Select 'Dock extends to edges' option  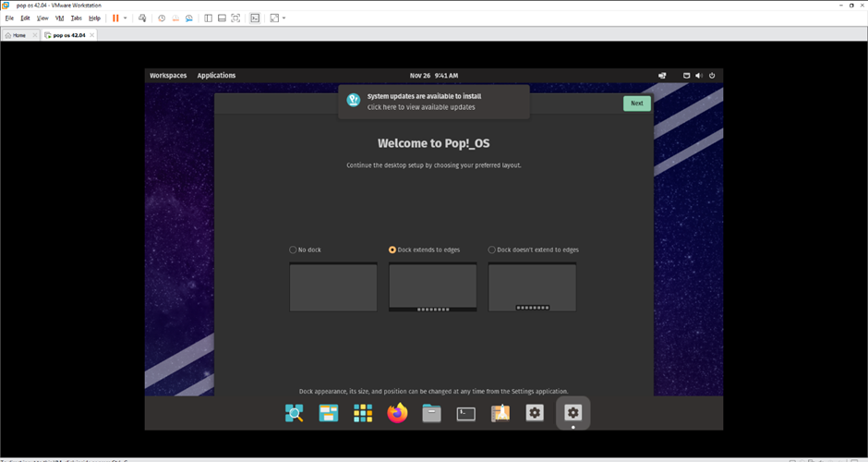[x=393, y=249]
